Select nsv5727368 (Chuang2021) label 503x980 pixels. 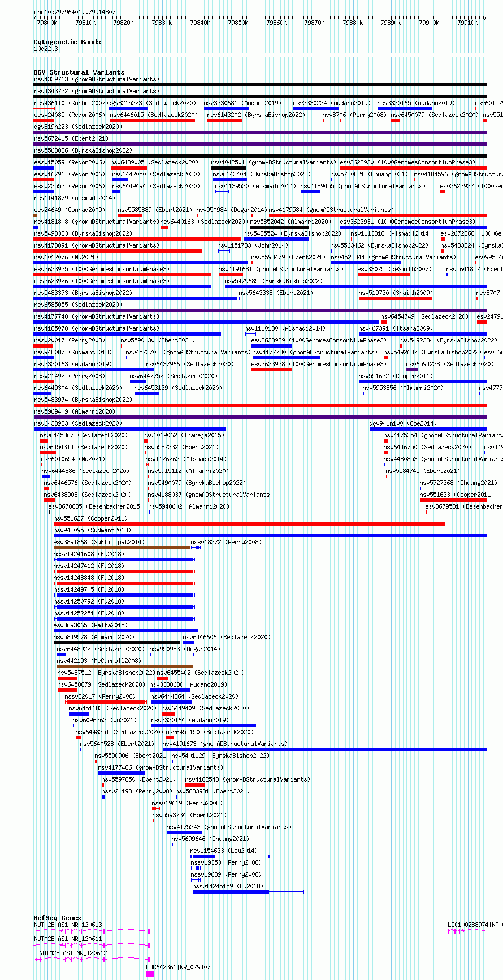click(x=458, y=483)
